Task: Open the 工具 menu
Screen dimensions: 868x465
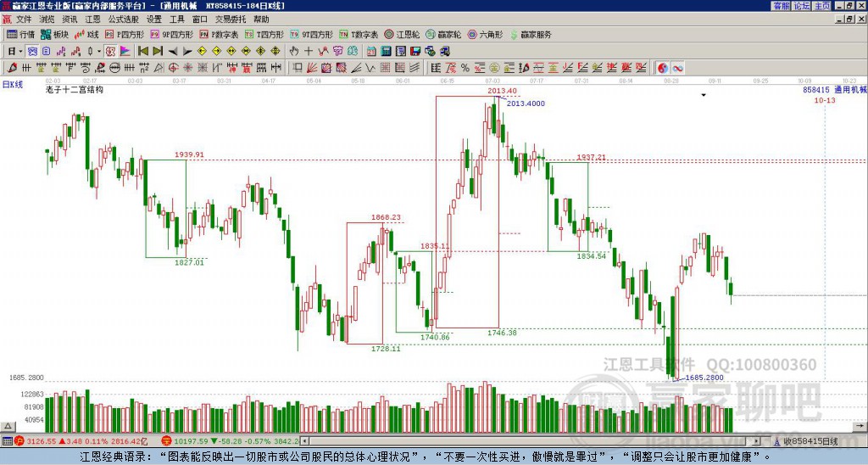Action: (176, 20)
